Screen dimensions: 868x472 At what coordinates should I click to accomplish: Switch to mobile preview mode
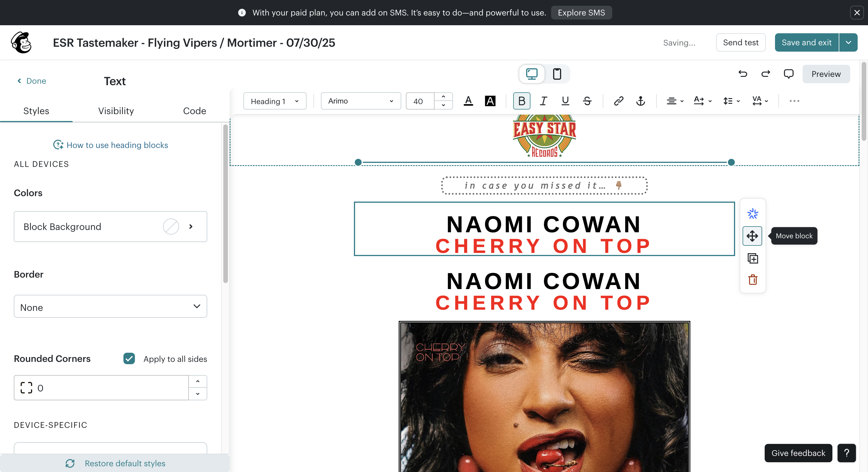(x=557, y=74)
